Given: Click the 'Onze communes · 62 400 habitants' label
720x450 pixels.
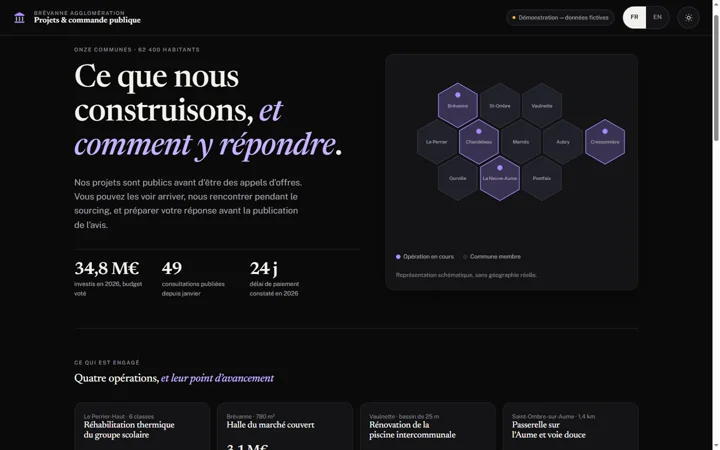Looking at the screenshot, I should [x=137, y=50].
